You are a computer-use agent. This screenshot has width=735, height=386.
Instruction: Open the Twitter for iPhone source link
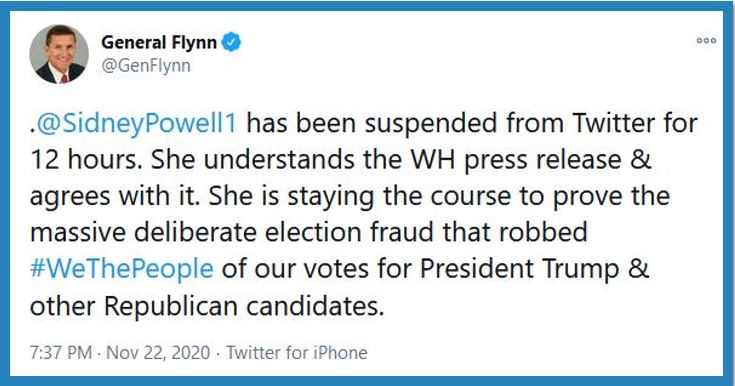[297, 352]
